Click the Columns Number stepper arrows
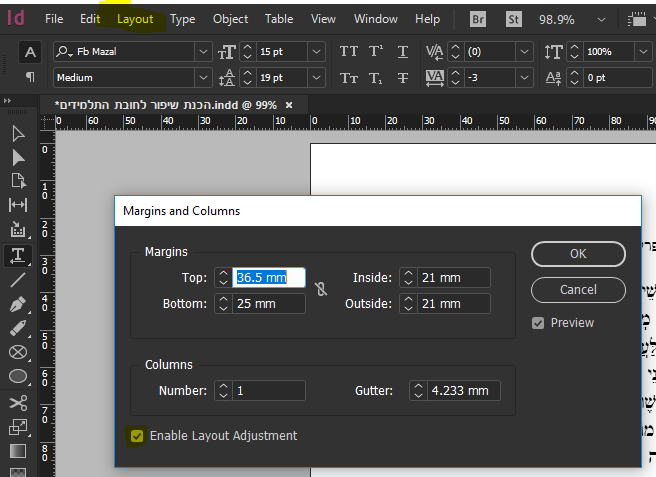The image size is (656, 477). point(223,391)
